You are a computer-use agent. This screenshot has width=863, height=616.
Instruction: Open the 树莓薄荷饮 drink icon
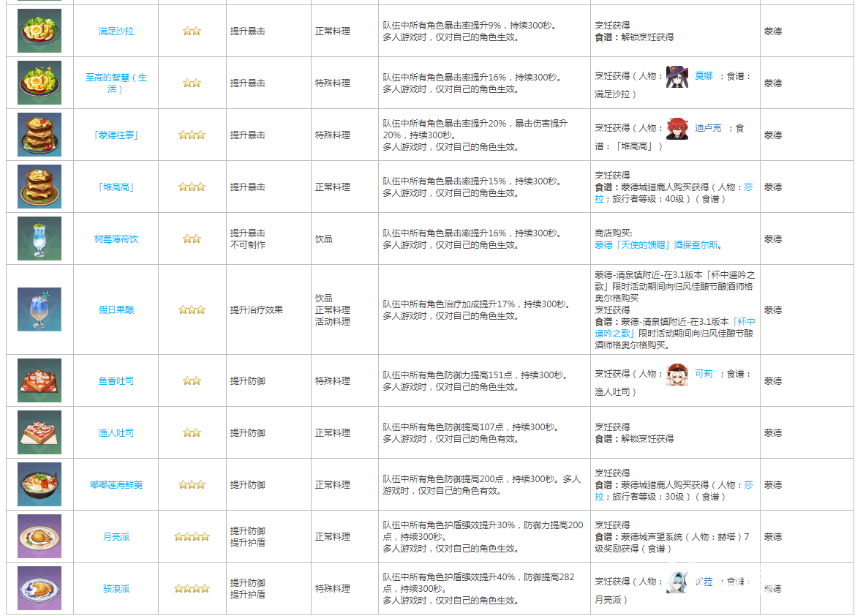point(39,238)
